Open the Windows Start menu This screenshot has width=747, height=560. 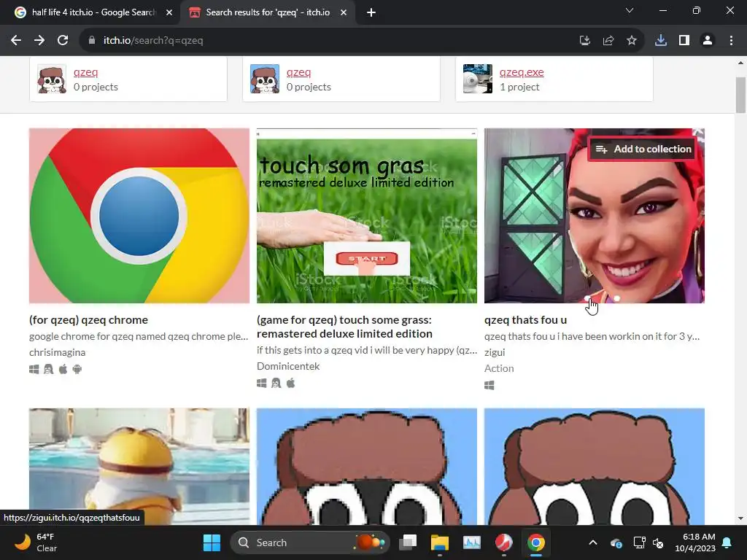coord(212,542)
